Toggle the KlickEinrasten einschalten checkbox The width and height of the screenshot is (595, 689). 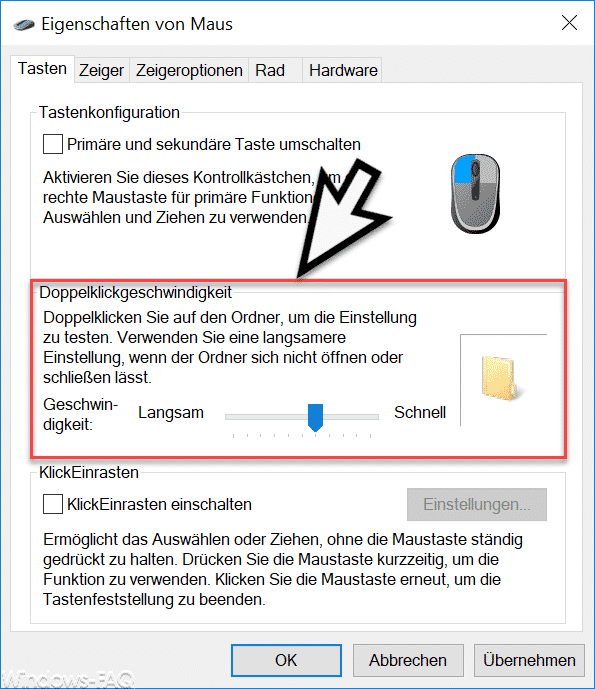click(52, 504)
